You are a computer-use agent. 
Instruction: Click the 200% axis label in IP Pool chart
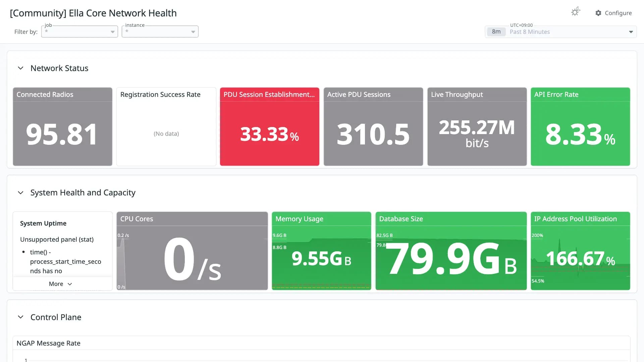pyautogui.click(x=537, y=235)
